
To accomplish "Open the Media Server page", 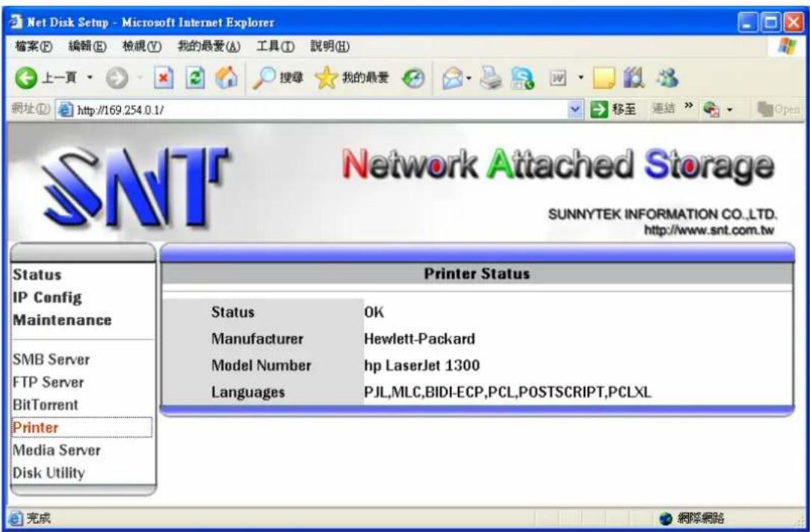I will click(x=57, y=451).
